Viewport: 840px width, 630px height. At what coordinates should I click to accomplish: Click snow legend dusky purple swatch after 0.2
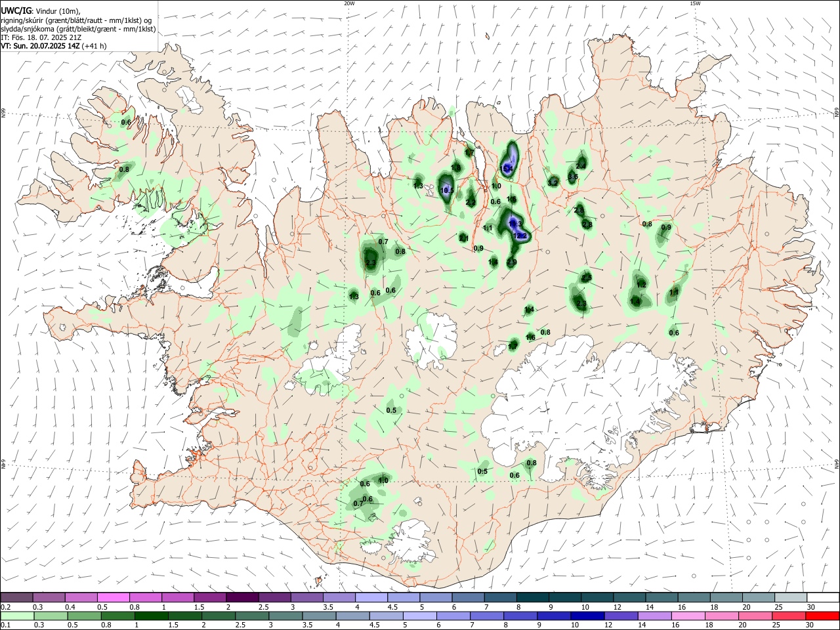[16, 598]
